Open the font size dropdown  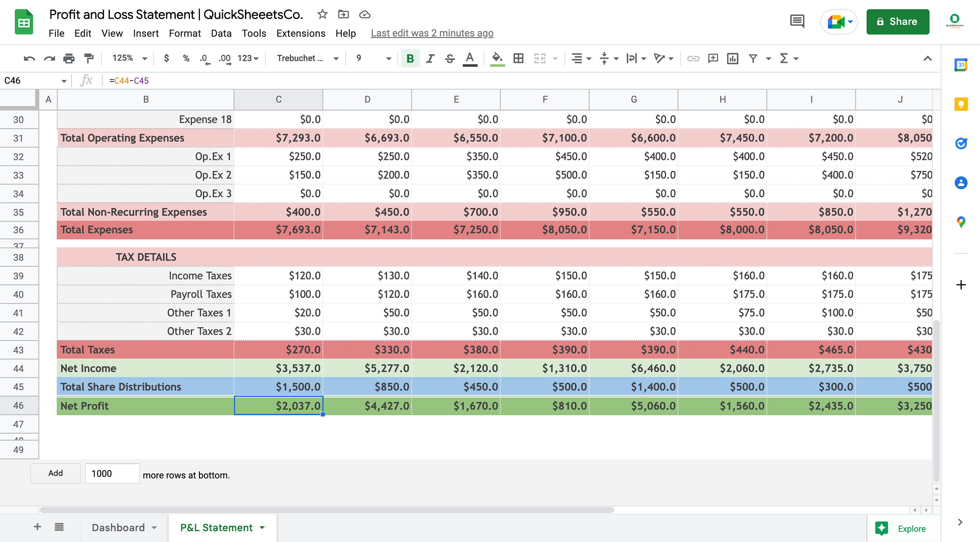(x=371, y=58)
